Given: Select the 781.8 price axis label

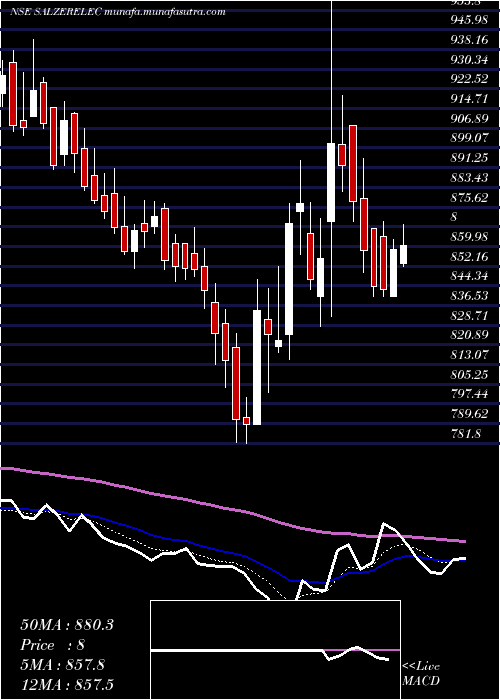Looking at the screenshot, I should point(465,433).
